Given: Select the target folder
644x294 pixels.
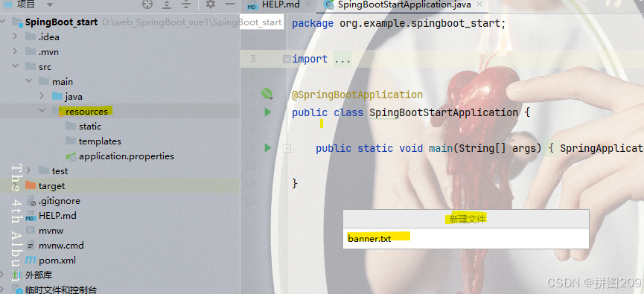Looking at the screenshot, I should (x=52, y=186).
